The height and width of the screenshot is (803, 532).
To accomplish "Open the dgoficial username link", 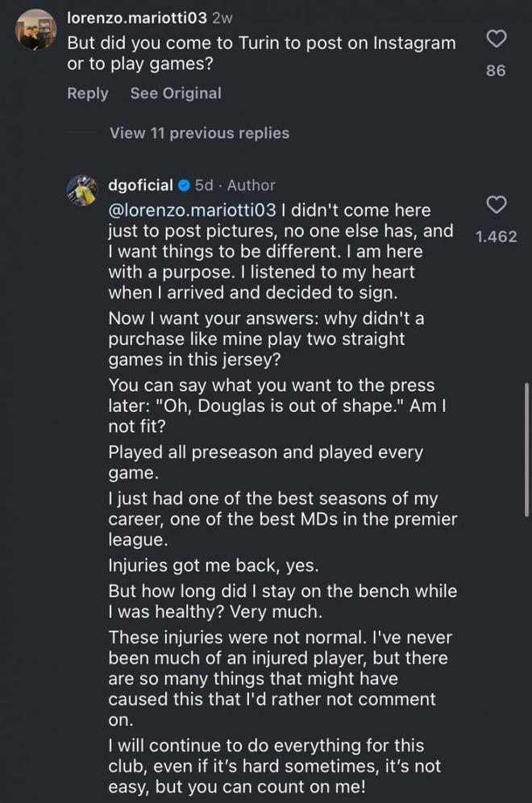I will [140, 185].
